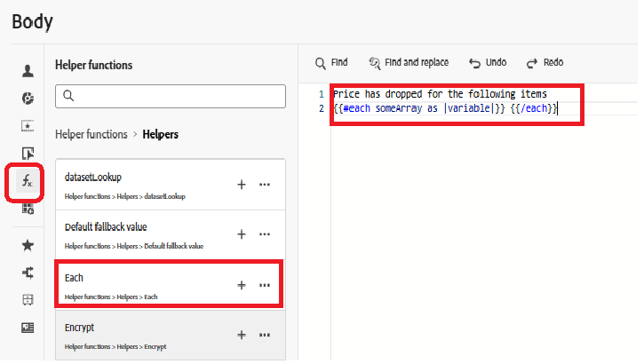Open the Contextual attributes cursor icon
The height and width of the screenshot is (364, 644).
28,154
